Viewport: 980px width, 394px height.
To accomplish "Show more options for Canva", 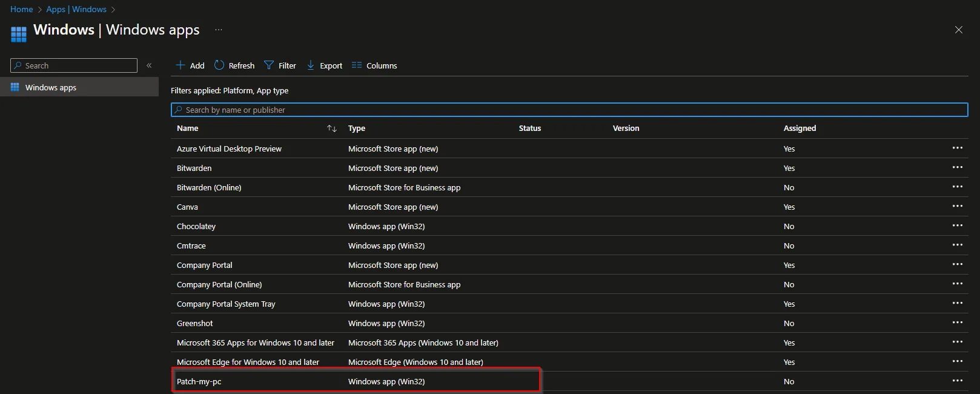I will pyautogui.click(x=957, y=206).
